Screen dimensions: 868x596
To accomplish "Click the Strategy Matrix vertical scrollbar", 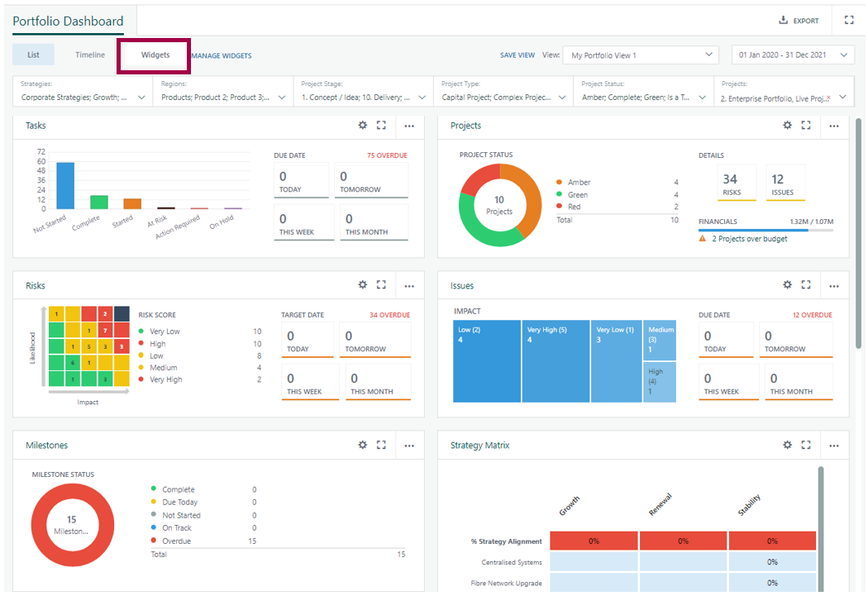I will [x=821, y=528].
